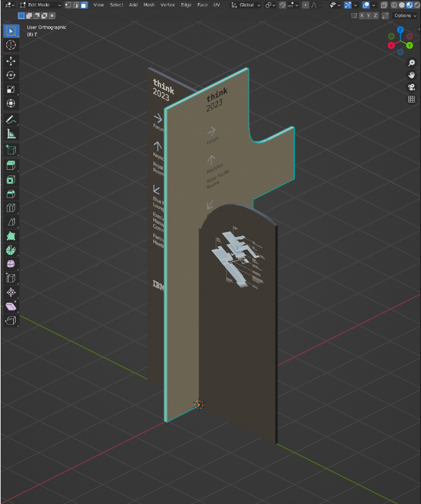Switch to solid viewport shading
The height and width of the screenshot is (504, 421).
click(x=402, y=5)
